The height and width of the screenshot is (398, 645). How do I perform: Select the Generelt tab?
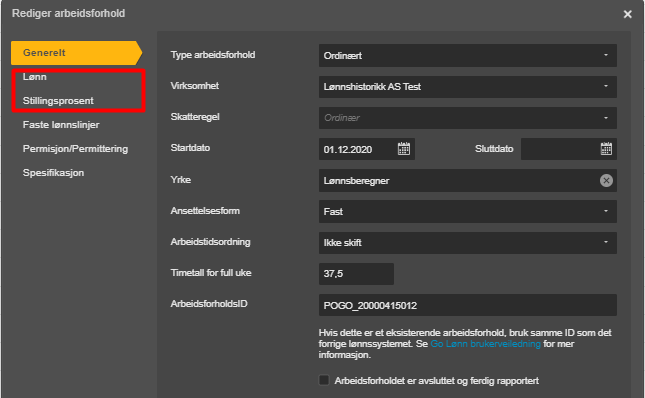[x=76, y=53]
